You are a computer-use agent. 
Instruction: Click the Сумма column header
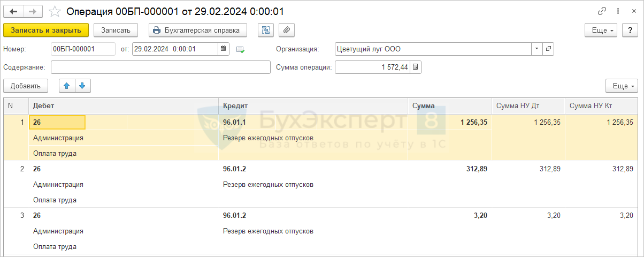point(450,106)
